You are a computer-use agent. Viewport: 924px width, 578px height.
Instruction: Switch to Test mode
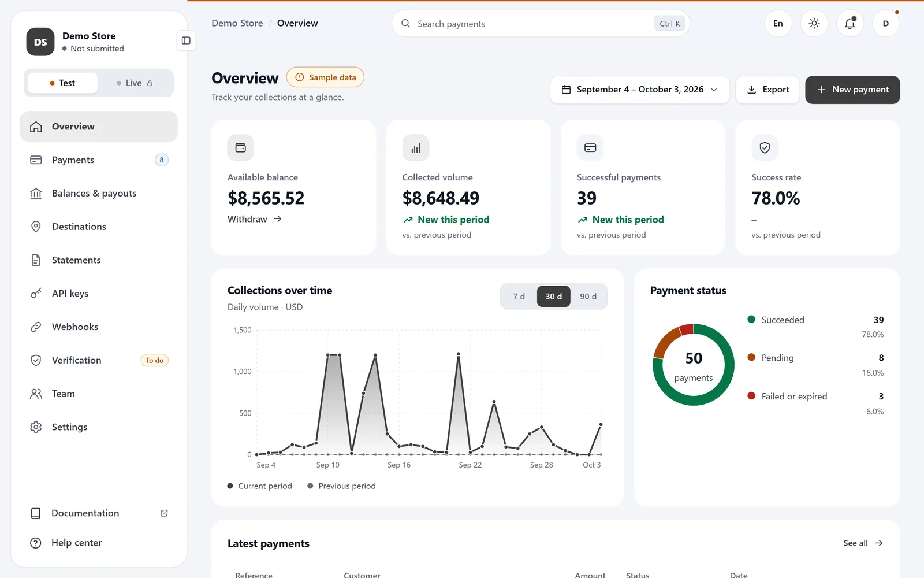pyautogui.click(x=62, y=83)
